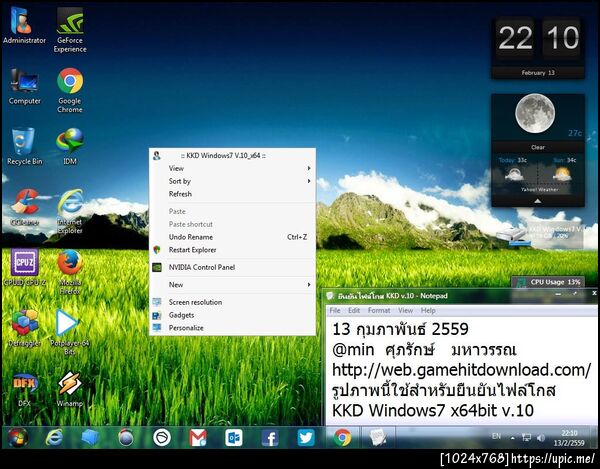
Task: Choose Restart Explorer in context menu
Action: (x=233, y=250)
